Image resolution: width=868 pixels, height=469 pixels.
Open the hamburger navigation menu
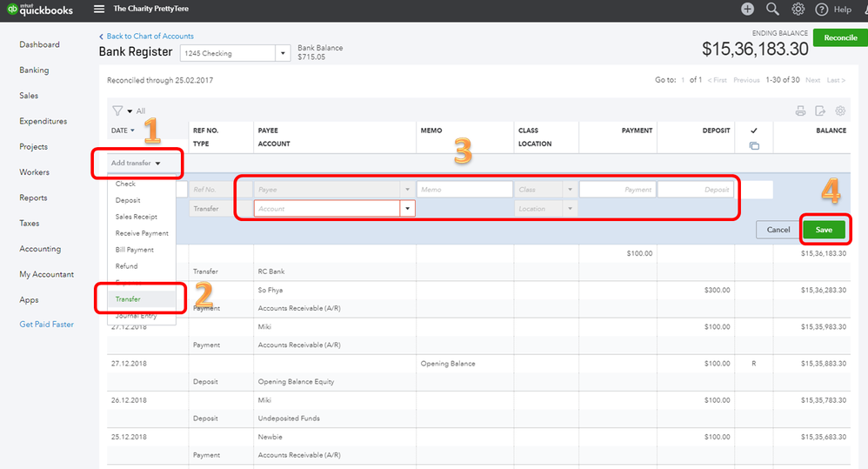(98, 9)
